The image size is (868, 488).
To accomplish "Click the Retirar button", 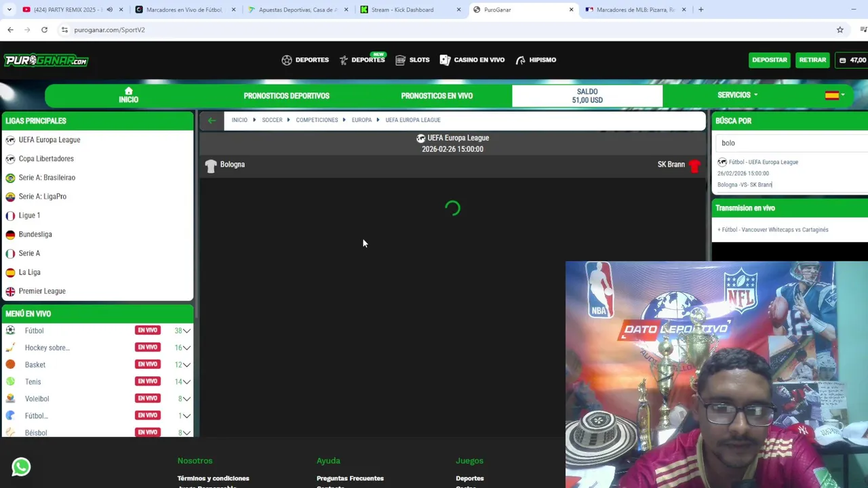I will click(812, 60).
